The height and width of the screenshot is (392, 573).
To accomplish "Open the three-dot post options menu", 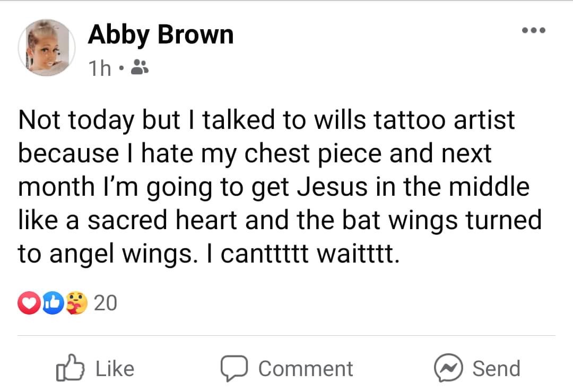I will 534,30.
